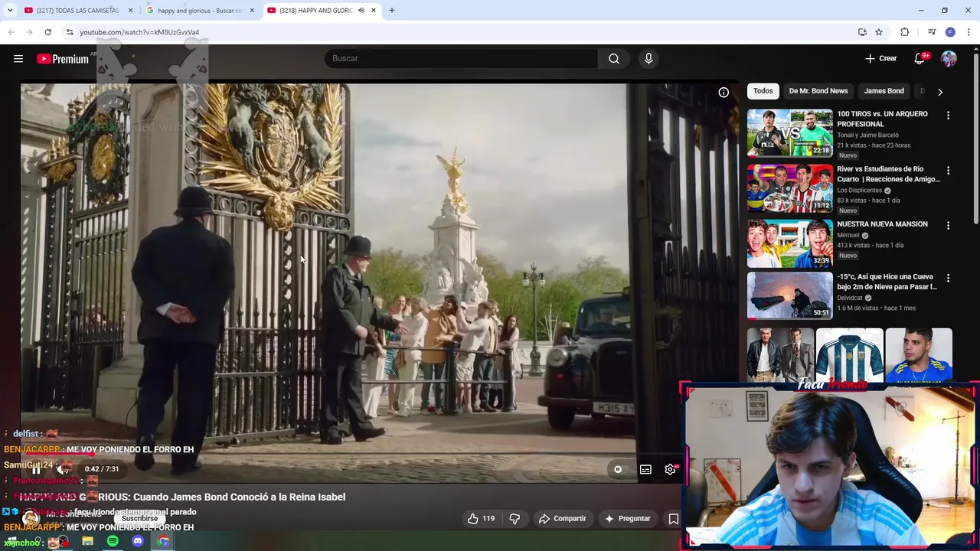Image resolution: width=980 pixels, height=551 pixels.
Task: Open options for 100 TIROS video
Action: point(948,116)
